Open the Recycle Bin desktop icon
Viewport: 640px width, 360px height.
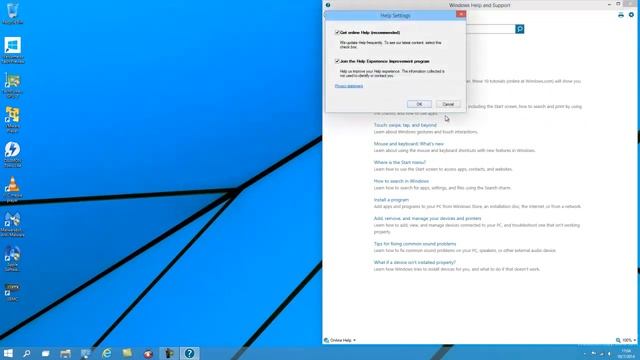click(12, 13)
